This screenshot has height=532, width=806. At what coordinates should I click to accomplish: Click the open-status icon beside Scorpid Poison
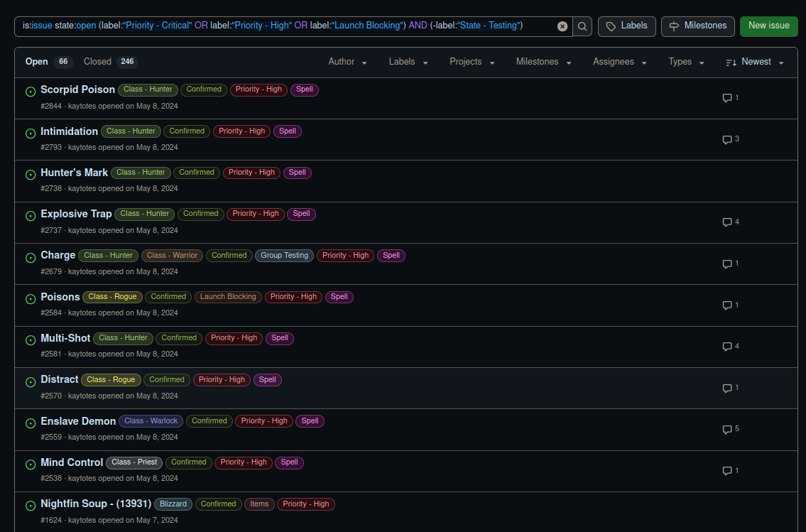(31, 92)
